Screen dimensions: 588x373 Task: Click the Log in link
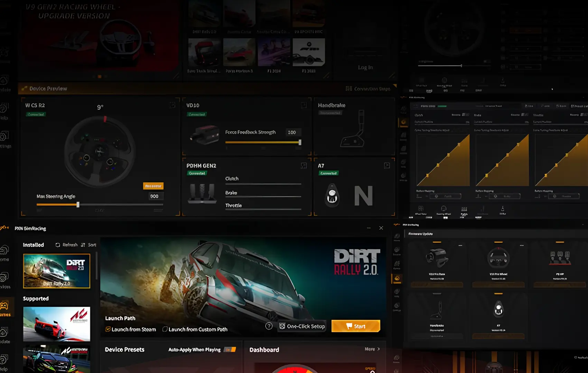365,67
